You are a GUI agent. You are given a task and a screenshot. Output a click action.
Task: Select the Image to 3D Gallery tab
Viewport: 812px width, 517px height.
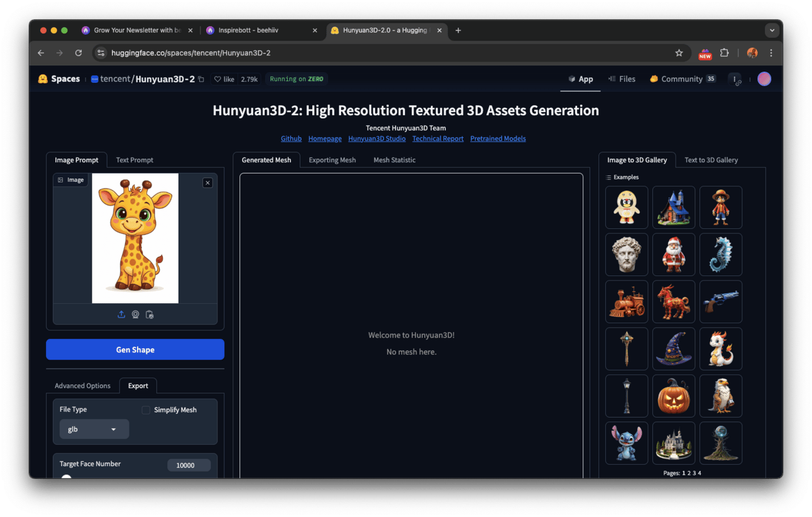pos(637,160)
